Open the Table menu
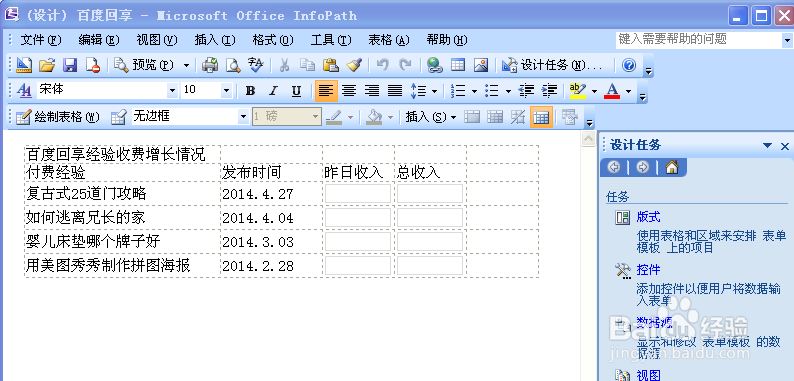Image resolution: width=794 pixels, height=381 pixels. click(x=388, y=40)
